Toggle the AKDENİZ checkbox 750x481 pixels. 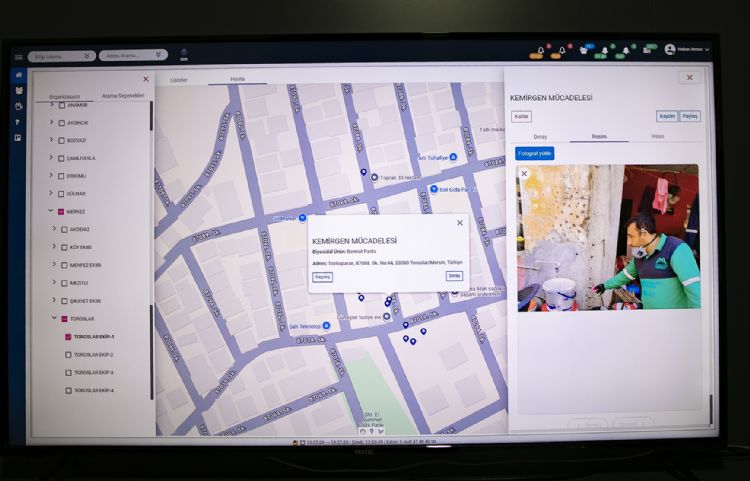point(64,230)
